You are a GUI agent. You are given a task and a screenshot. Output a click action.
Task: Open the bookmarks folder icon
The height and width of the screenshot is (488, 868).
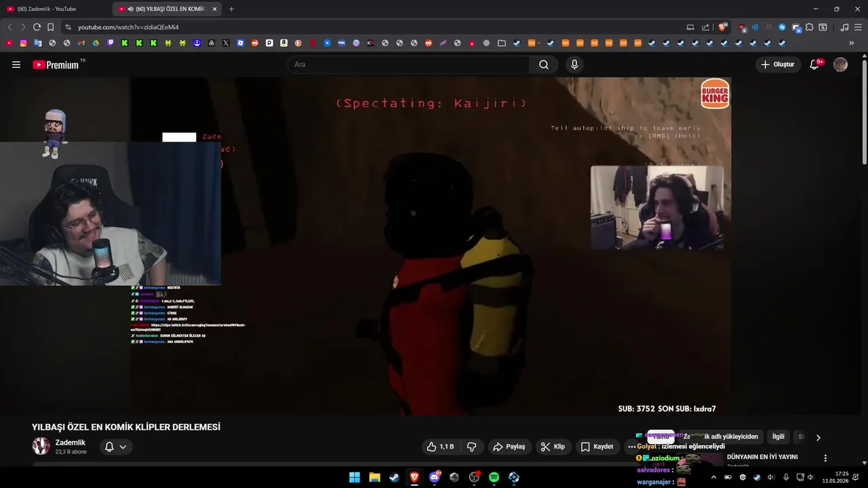coord(502,43)
